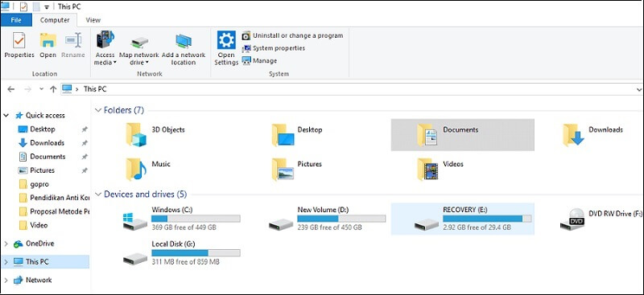Click Add a network location icon
644x295 pixels.
(x=184, y=42)
